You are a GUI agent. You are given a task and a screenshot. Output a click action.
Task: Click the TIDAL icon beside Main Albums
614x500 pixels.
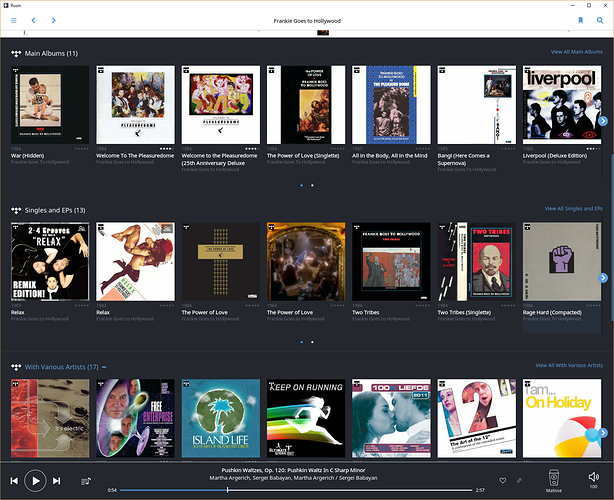(16, 54)
